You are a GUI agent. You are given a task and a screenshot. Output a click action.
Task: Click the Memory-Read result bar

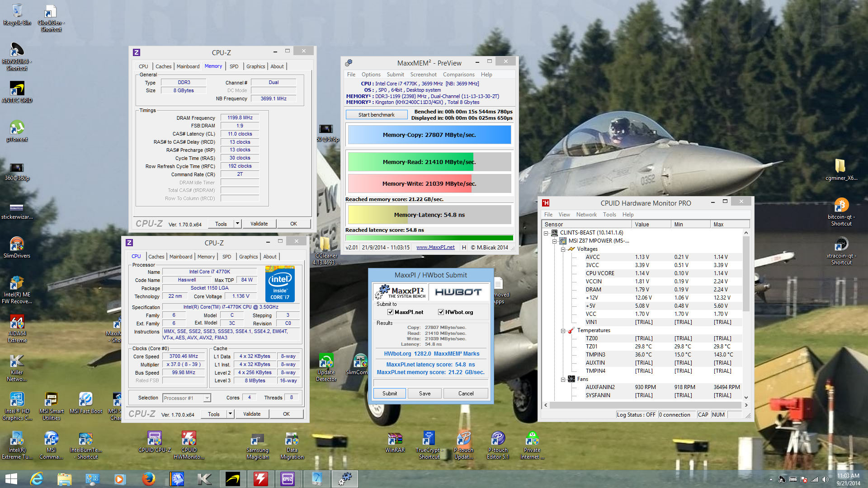coord(429,162)
